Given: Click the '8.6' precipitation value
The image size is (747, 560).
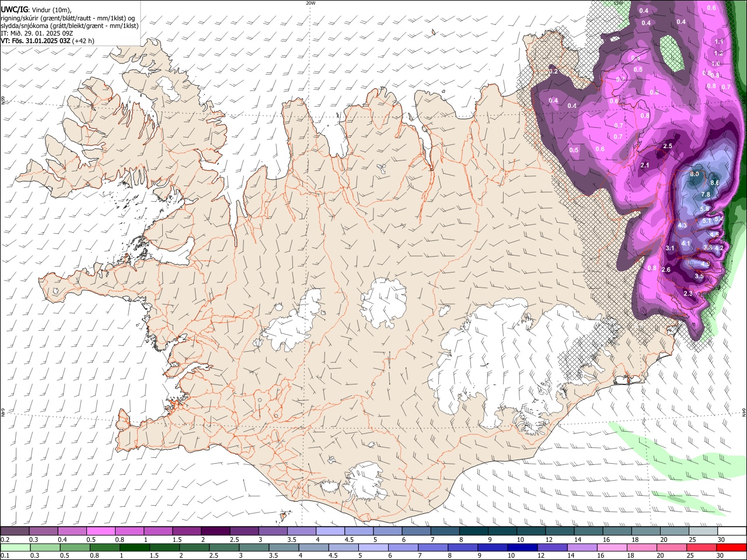Looking at the screenshot, I should point(714,183).
